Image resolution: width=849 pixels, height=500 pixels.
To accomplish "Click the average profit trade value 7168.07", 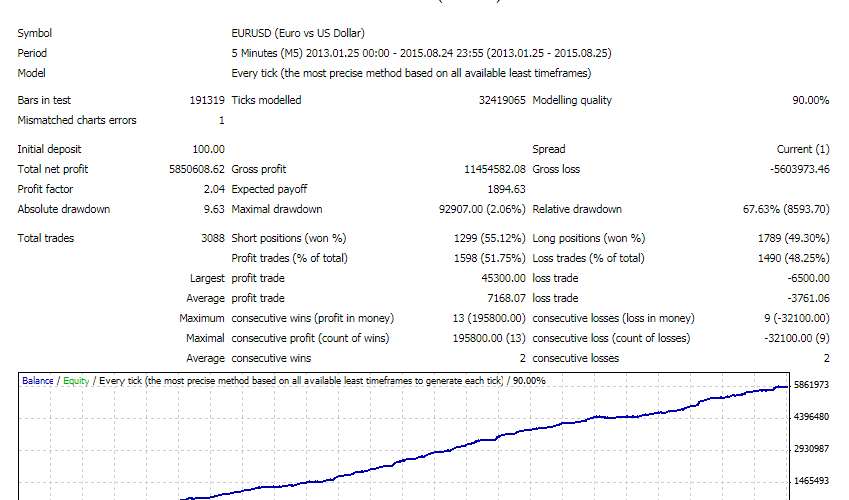I will coord(506,298).
